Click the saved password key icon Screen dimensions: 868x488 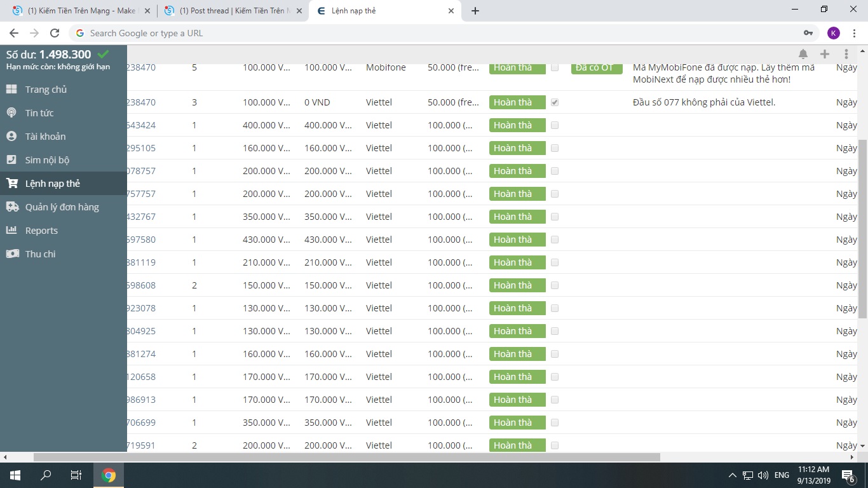(x=808, y=33)
